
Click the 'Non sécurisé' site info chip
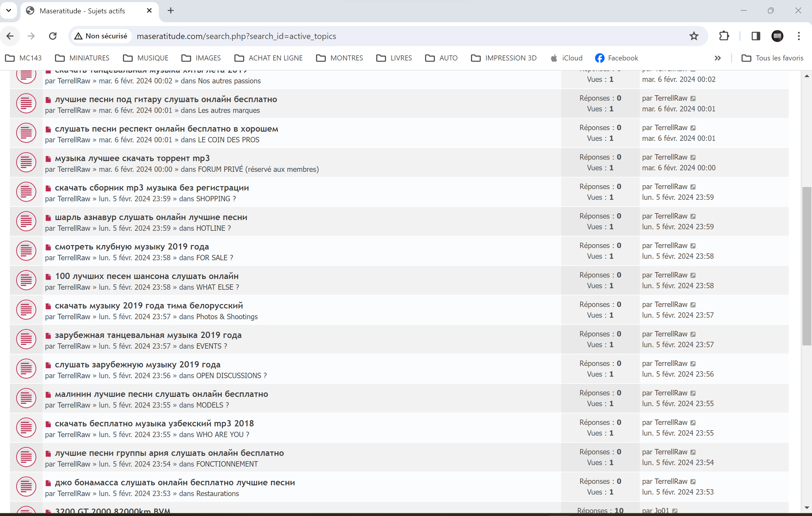coord(101,36)
